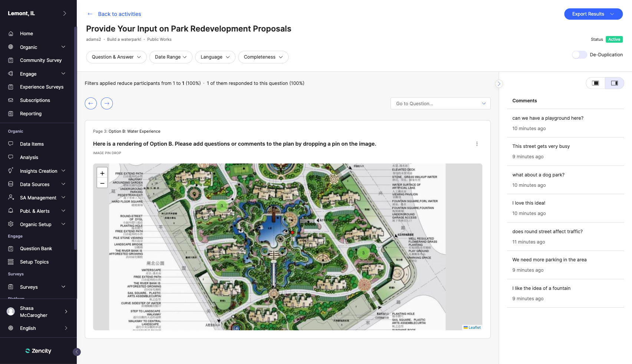The image size is (632, 364).
Task: Collapse the comments panel with the chevron
Action: click(x=499, y=84)
